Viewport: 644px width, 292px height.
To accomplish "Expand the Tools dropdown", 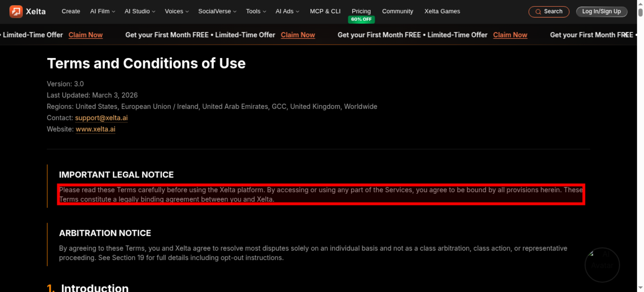I will 256,11.
